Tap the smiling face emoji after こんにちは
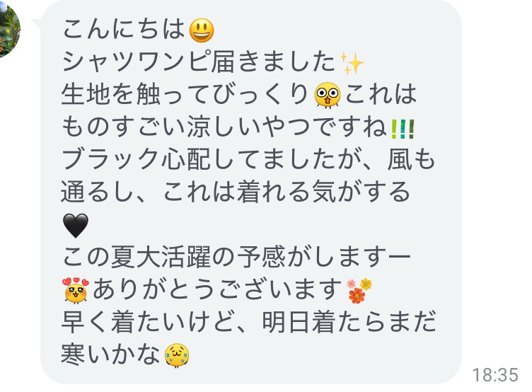The height and width of the screenshot is (392, 532). [202, 30]
